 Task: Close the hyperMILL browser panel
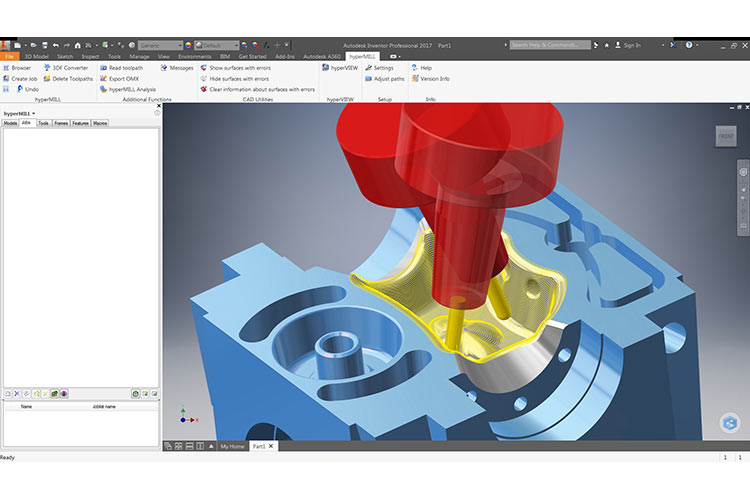159,106
